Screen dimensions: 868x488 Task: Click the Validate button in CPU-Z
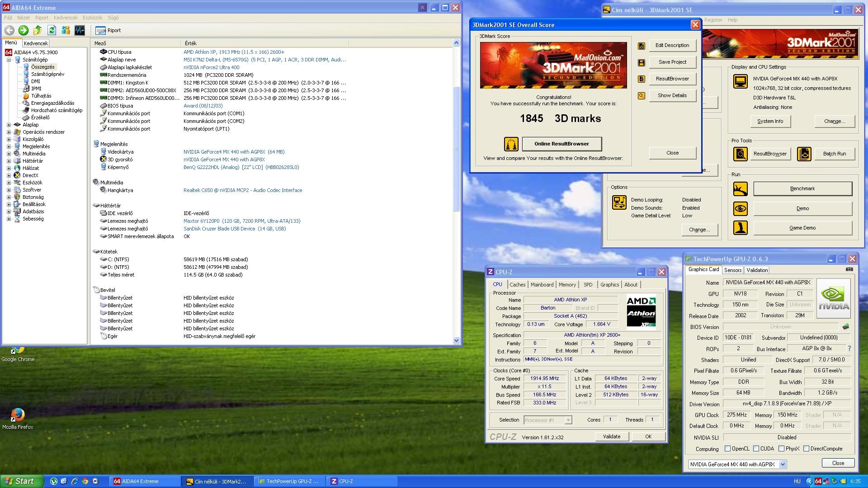point(611,436)
